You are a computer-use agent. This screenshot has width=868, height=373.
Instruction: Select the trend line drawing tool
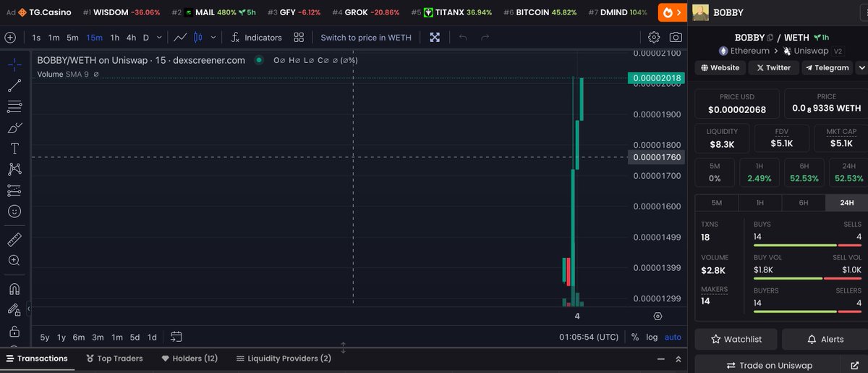click(14, 85)
